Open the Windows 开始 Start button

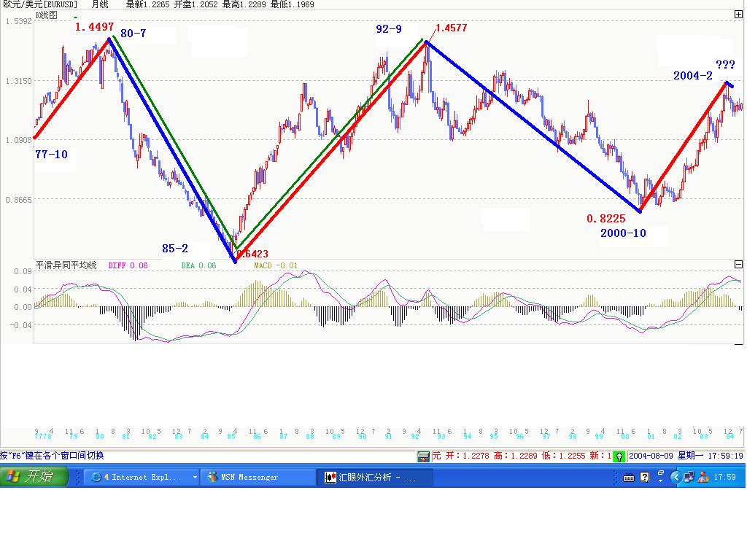point(34,477)
